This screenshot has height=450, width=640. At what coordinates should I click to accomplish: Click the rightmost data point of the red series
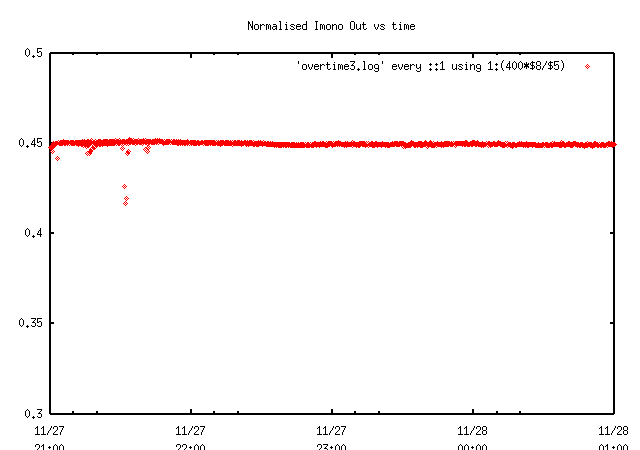614,144
